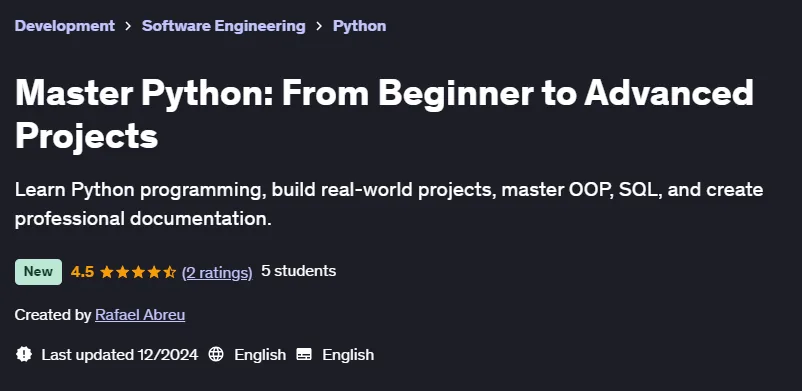Screen dimensions: 802x391
Task: Click the globe language icon
Action: pos(216,354)
